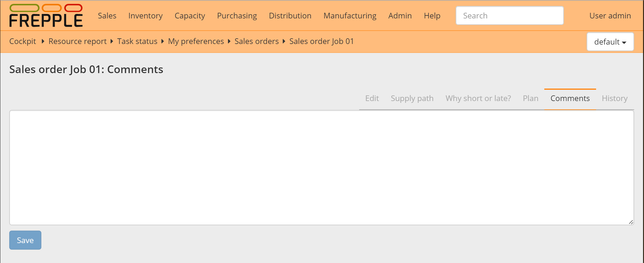Open the User admin link
The image size is (644, 263).
610,16
